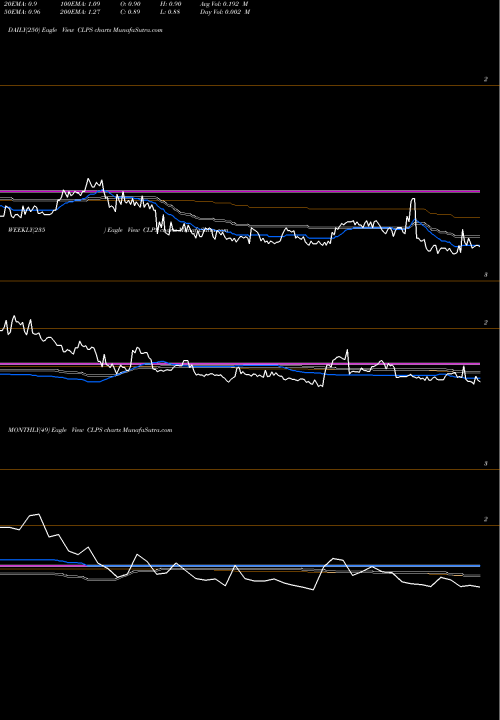Viewport: 500px width, 720px height.
Task: Click the '3' price label on weekly chart
Action: click(x=485, y=275)
